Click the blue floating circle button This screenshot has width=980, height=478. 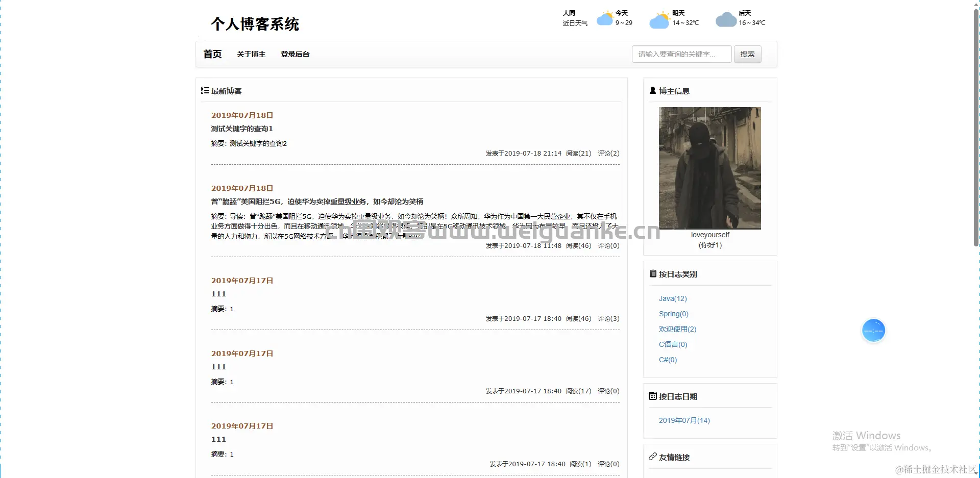point(873,331)
